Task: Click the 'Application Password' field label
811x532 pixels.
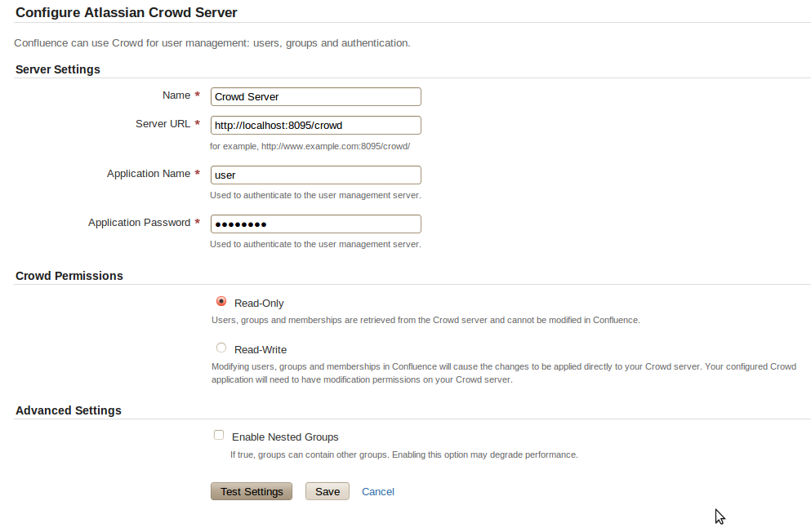Action: click(139, 223)
